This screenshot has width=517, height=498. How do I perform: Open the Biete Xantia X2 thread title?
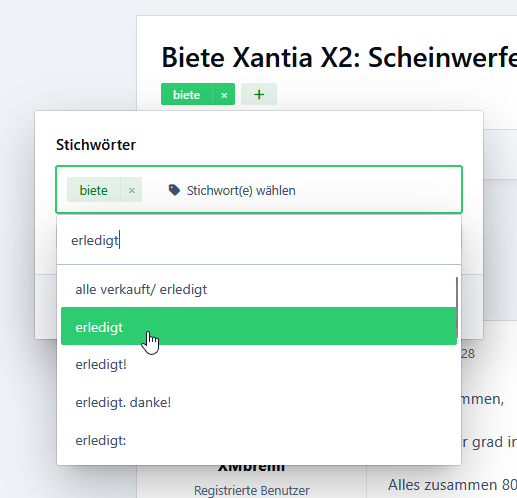coord(339,57)
